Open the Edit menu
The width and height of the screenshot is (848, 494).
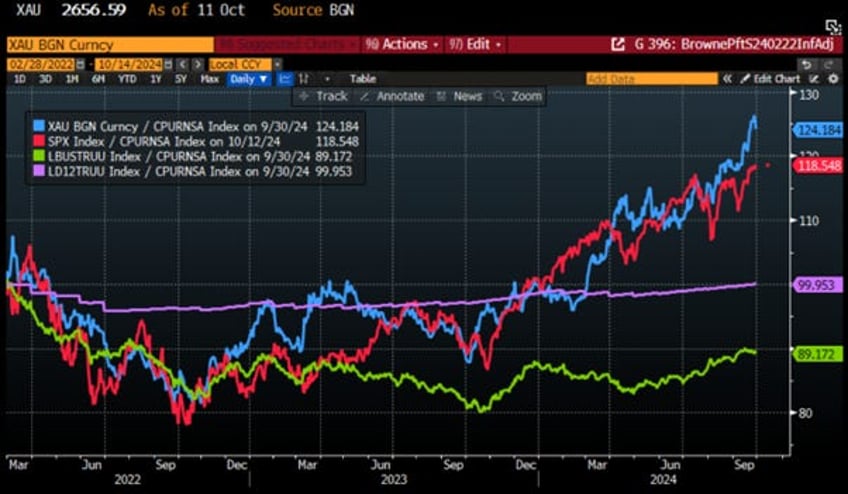point(475,44)
